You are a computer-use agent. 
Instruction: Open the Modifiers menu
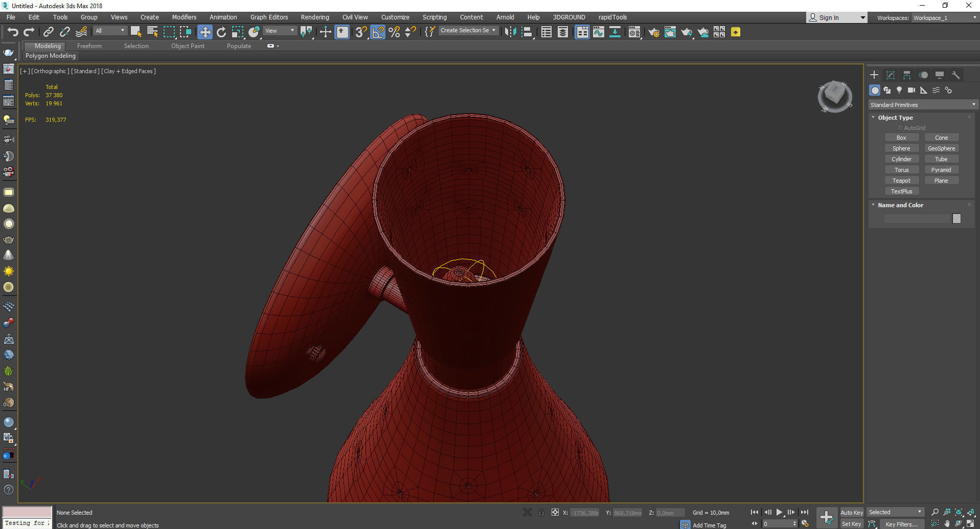click(x=184, y=17)
